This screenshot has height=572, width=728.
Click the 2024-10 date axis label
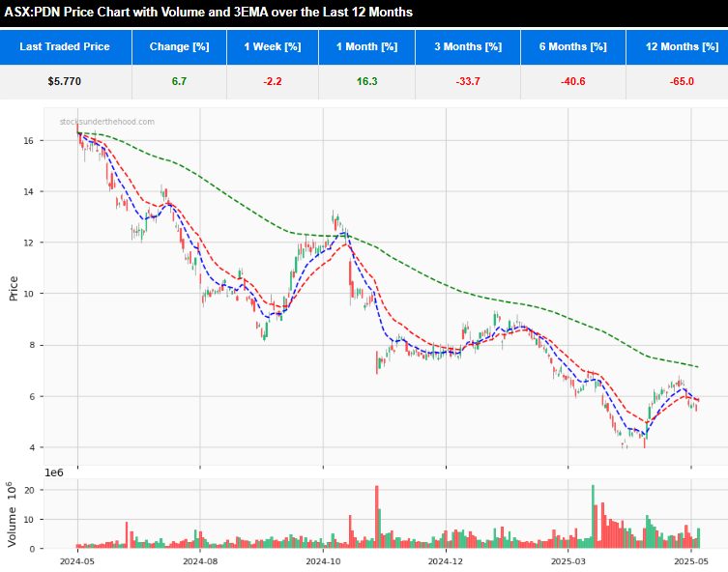(x=323, y=561)
